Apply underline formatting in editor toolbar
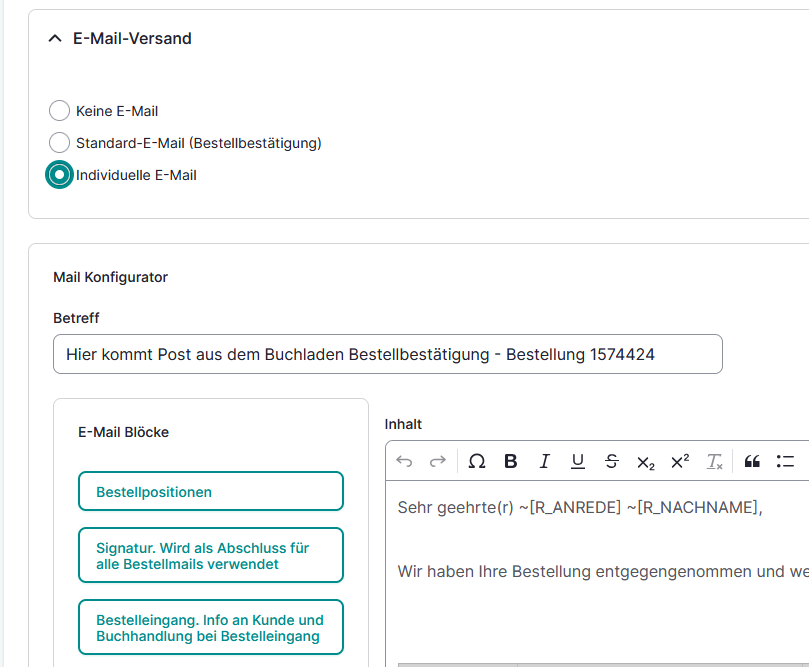 pyautogui.click(x=578, y=461)
